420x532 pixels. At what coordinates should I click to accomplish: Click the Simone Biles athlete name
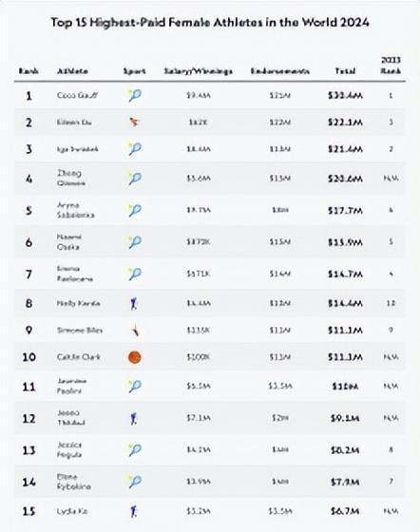coord(80,331)
